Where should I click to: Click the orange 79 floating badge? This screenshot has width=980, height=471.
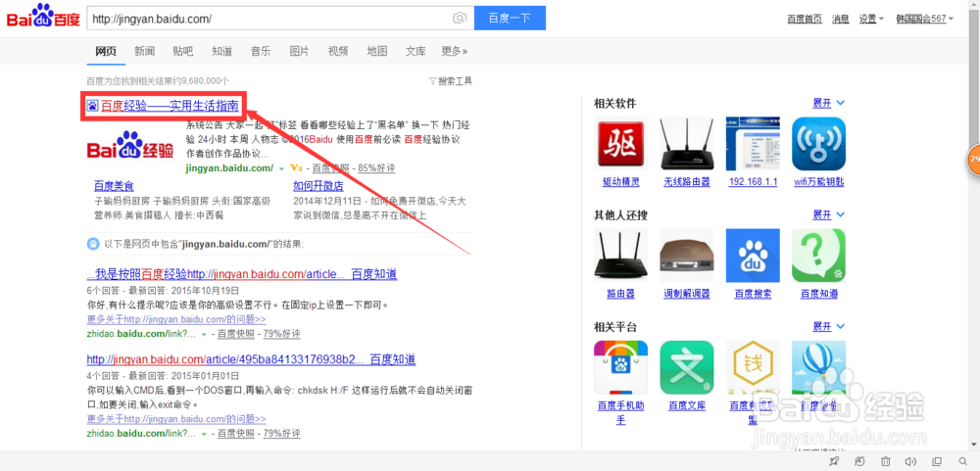pyautogui.click(x=974, y=159)
